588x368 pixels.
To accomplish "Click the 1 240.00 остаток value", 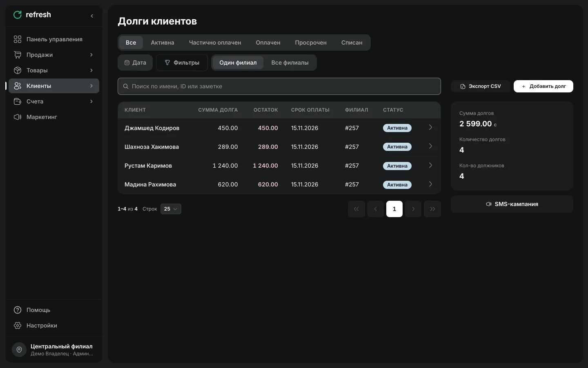I will [x=265, y=166].
